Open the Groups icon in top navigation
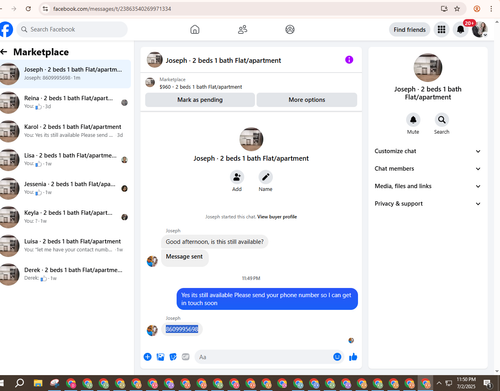This screenshot has width=500, height=391. click(290, 29)
